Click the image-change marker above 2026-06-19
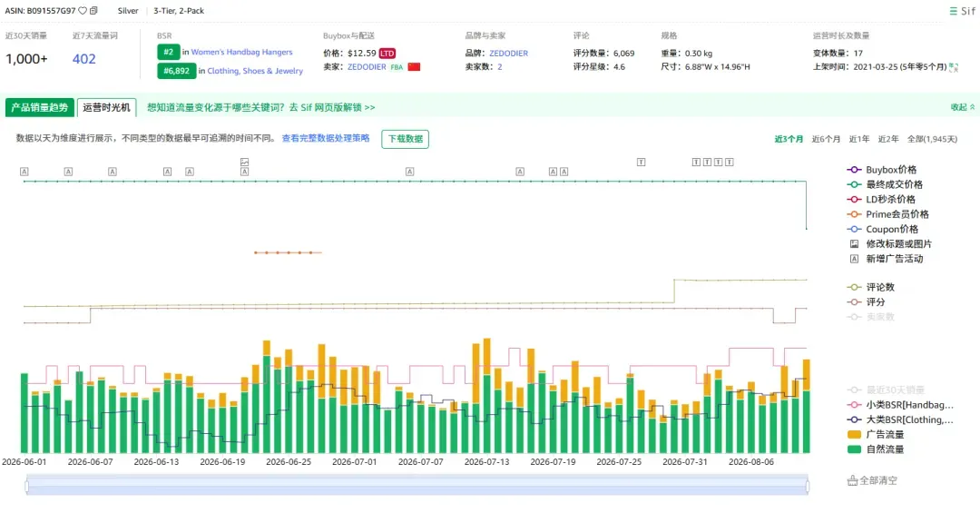The height and width of the screenshot is (523, 980). [244, 162]
